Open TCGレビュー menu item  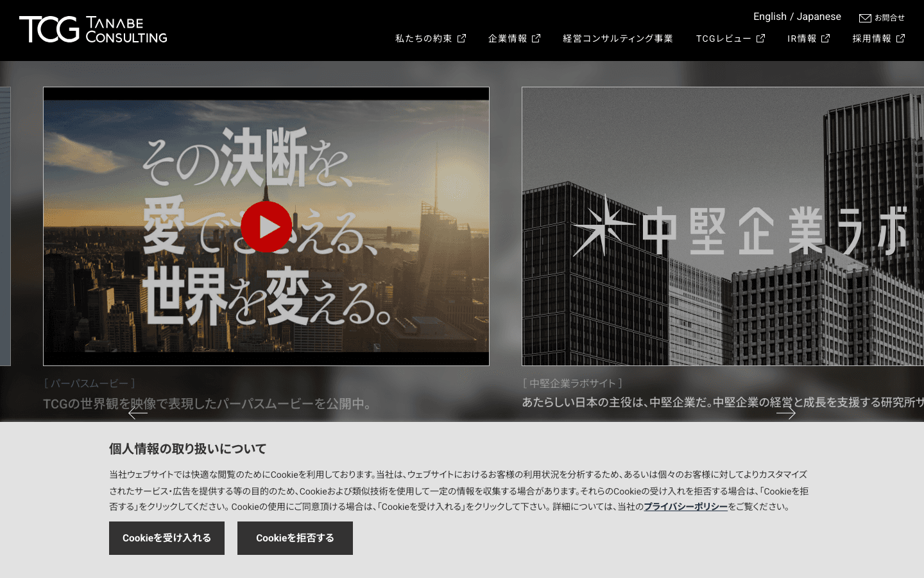[724, 39]
